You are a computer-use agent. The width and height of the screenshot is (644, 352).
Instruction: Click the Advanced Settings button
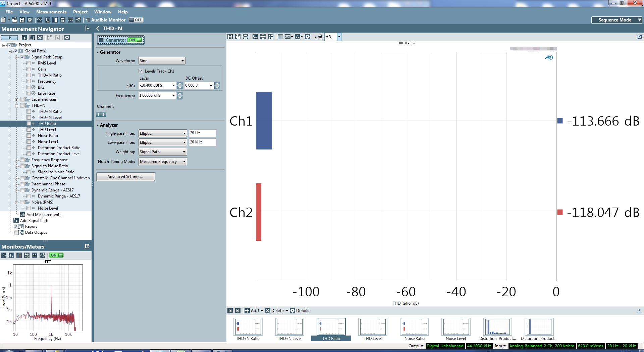[125, 177]
